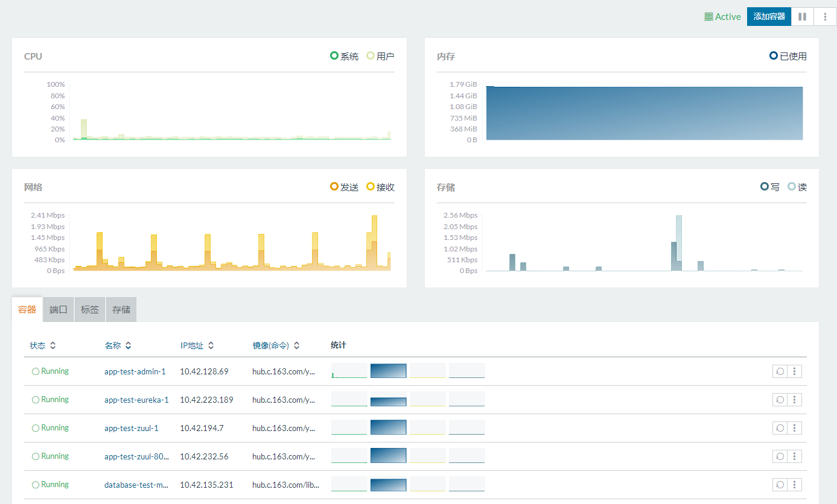This screenshot has width=837, height=504.
Task: Toggle the 读 storage legend series
Action: 797,187
